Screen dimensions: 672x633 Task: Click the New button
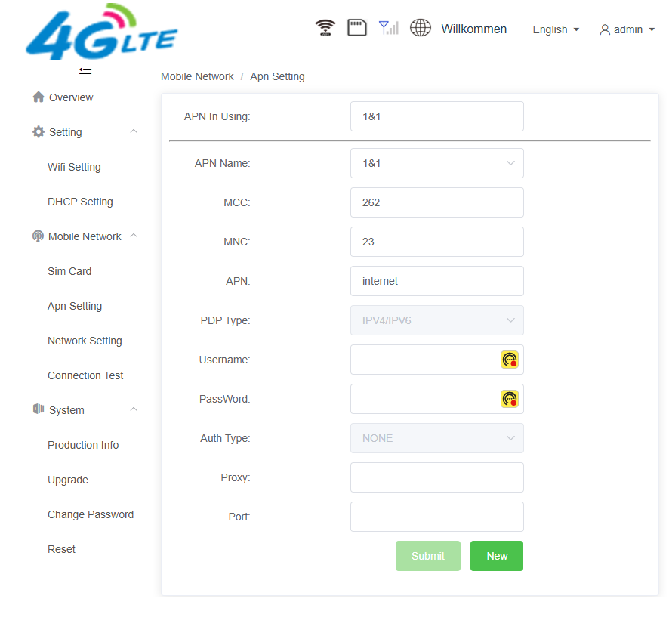(497, 556)
